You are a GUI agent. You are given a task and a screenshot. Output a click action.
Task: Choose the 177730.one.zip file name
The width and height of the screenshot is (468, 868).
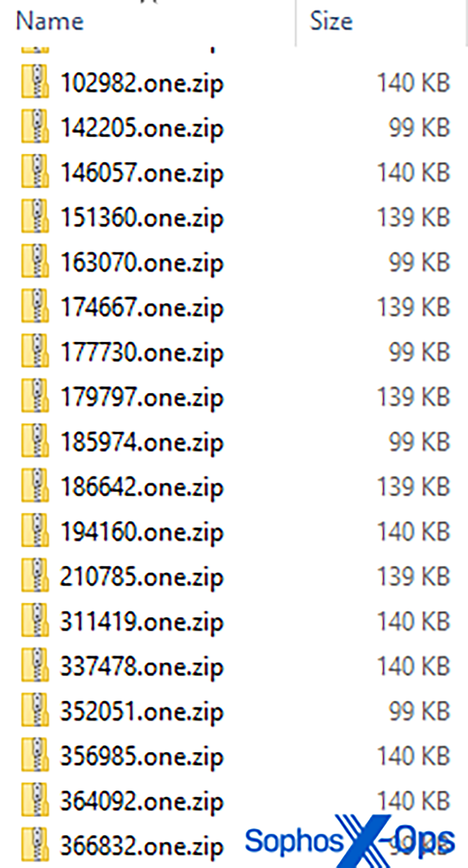pyautogui.click(x=142, y=353)
